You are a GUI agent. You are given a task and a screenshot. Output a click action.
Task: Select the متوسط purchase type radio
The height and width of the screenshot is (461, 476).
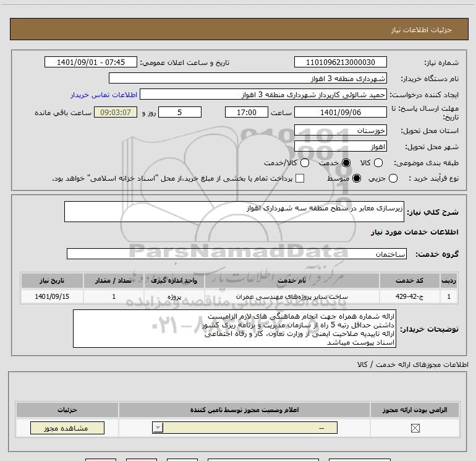click(x=357, y=178)
